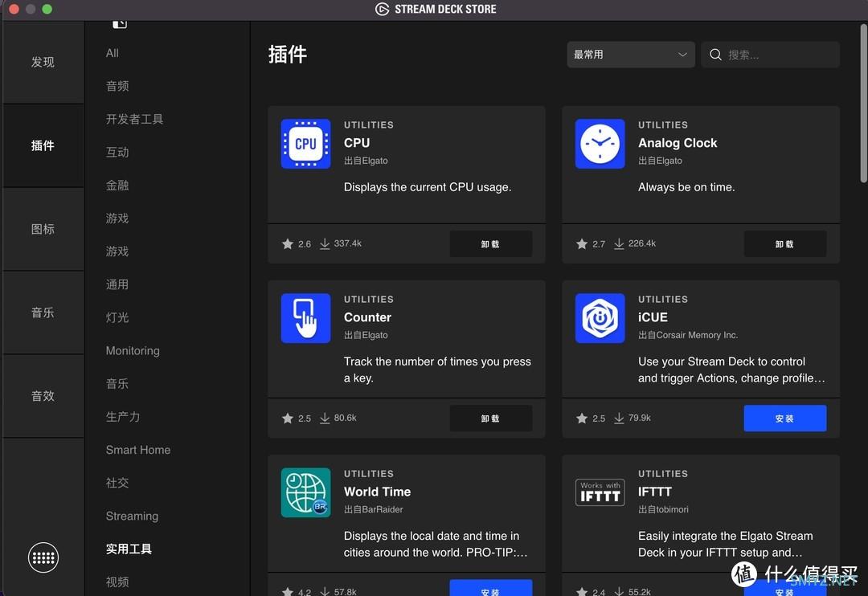The image size is (868, 596).
Task: Click the vertical scrollbar thumb
Action: 863,103
